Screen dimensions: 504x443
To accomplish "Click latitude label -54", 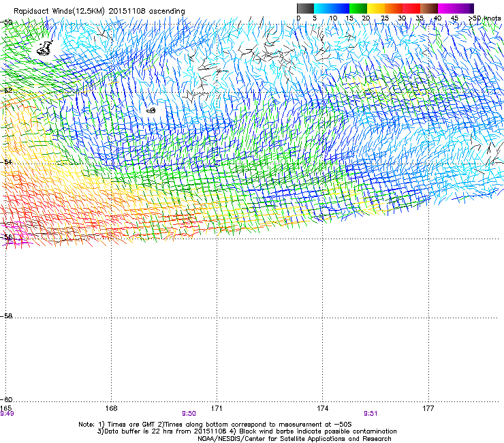I will [6, 162].
